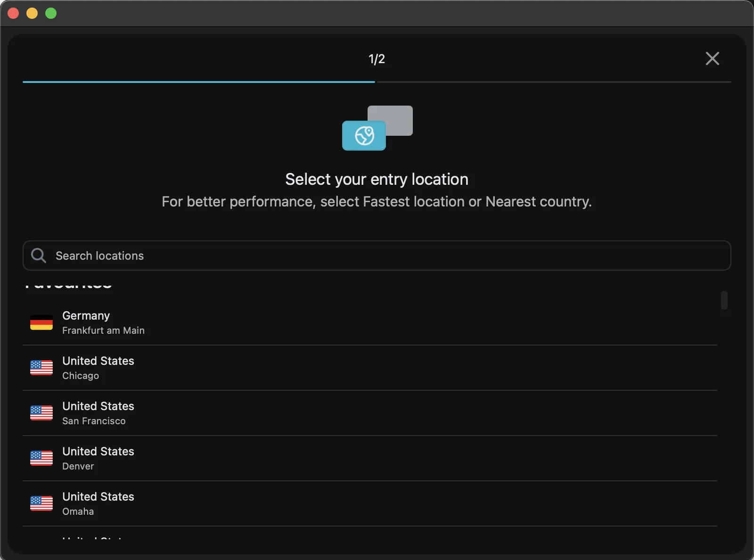
Task: Click the blue globe entry location icon
Action: pos(364,136)
